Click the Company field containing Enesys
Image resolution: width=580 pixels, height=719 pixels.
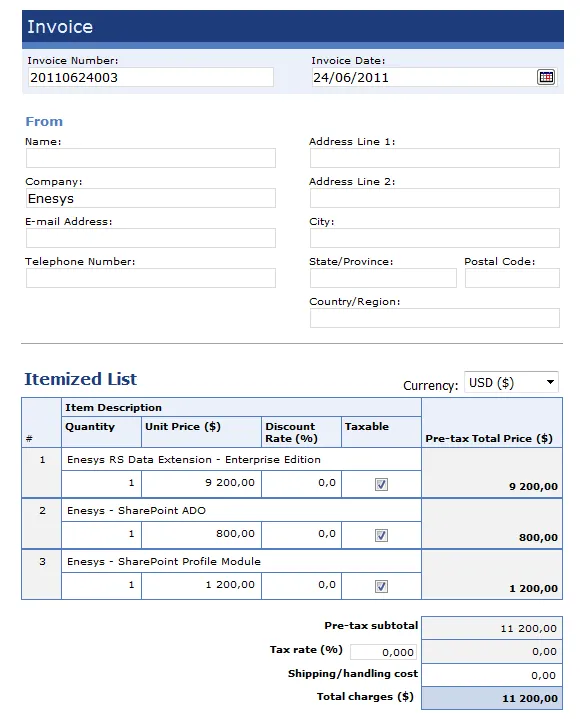pyautogui.click(x=151, y=198)
